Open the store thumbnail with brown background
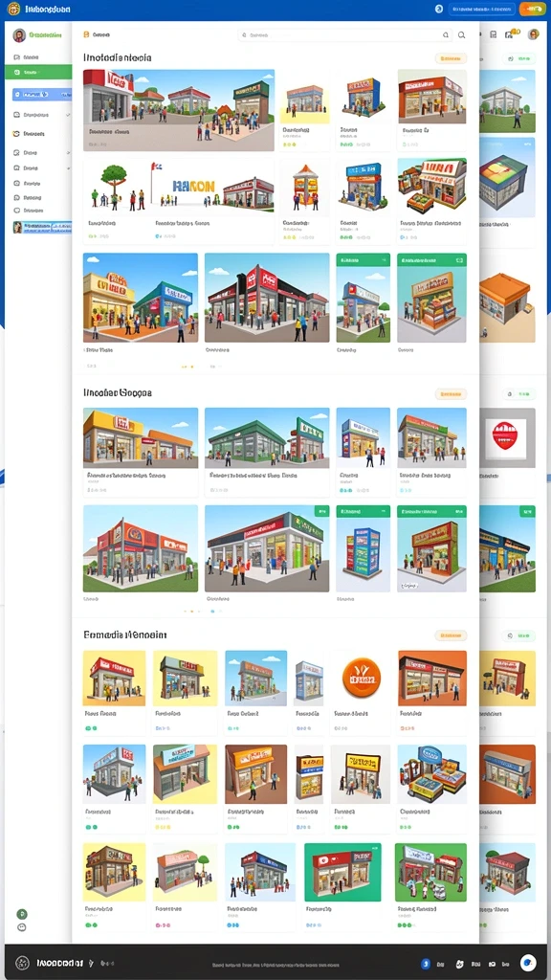Screen dimensions: 551x980 pos(256,773)
